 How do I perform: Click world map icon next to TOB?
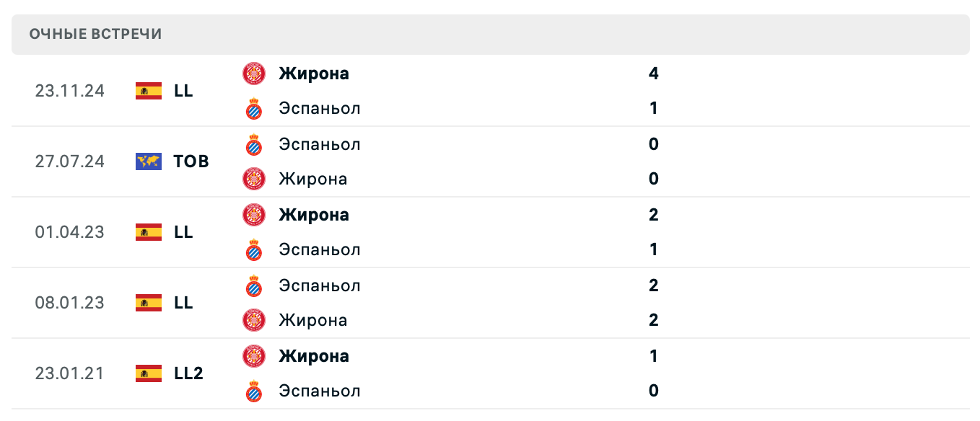pyautogui.click(x=149, y=161)
